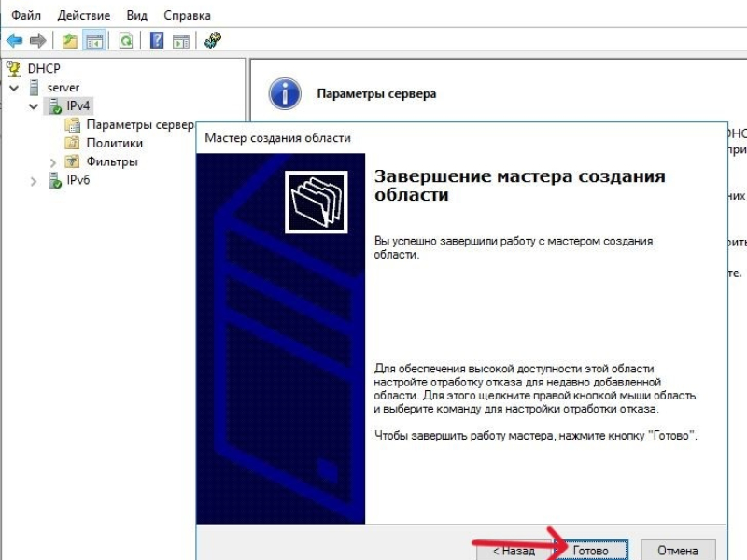Select the DHCP root tree item
747x560 pixels.
tap(44, 68)
